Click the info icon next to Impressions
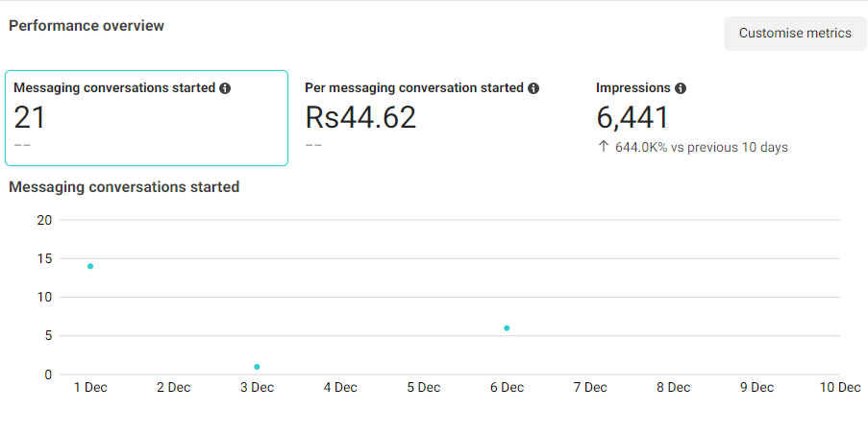 click(x=681, y=88)
